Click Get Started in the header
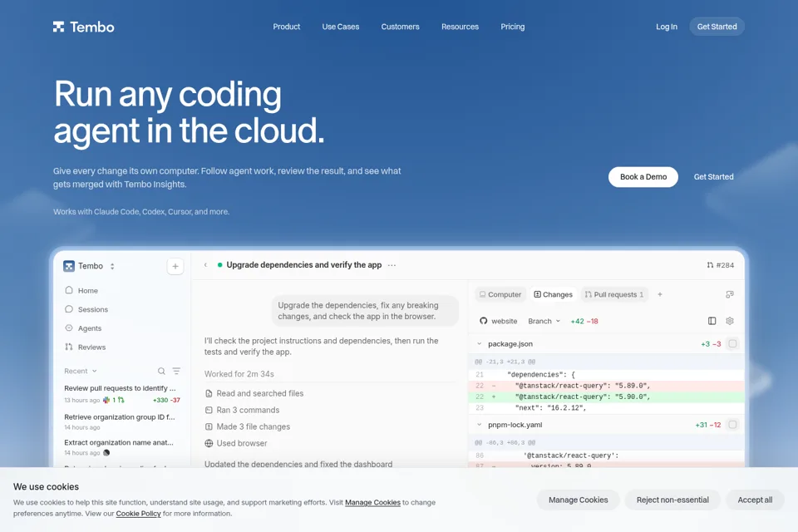This screenshot has height=532, width=798. 717,27
